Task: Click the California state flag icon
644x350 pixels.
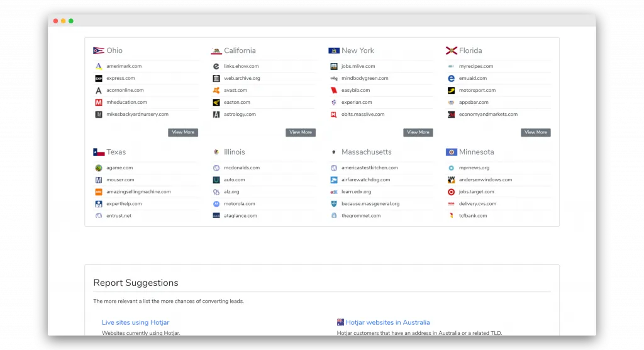Action: tap(216, 50)
